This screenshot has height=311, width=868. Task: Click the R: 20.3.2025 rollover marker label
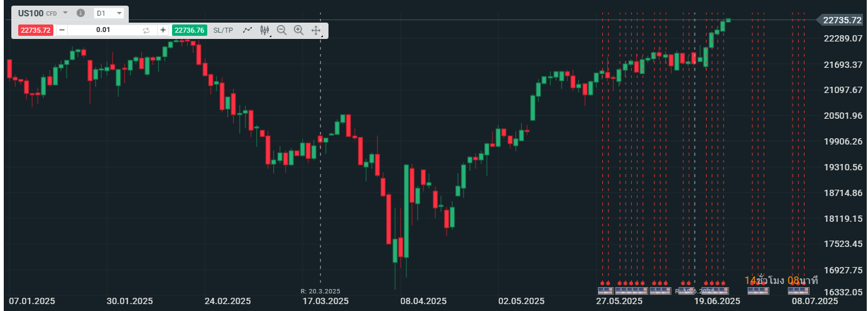click(320, 291)
